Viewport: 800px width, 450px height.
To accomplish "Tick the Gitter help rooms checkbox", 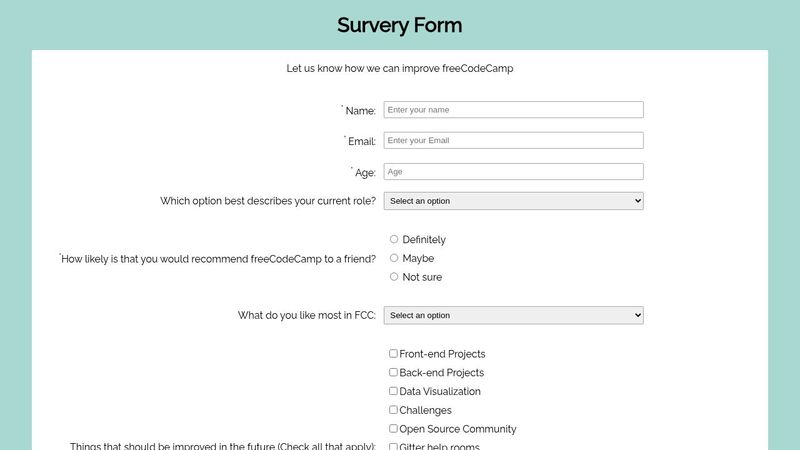I will point(394,446).
